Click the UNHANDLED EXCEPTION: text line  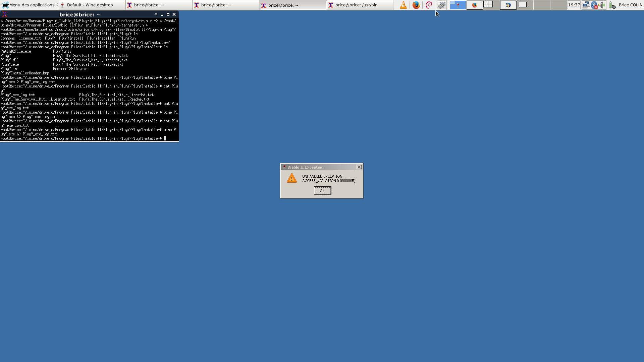pyautogui.click(x=323, y=176)
